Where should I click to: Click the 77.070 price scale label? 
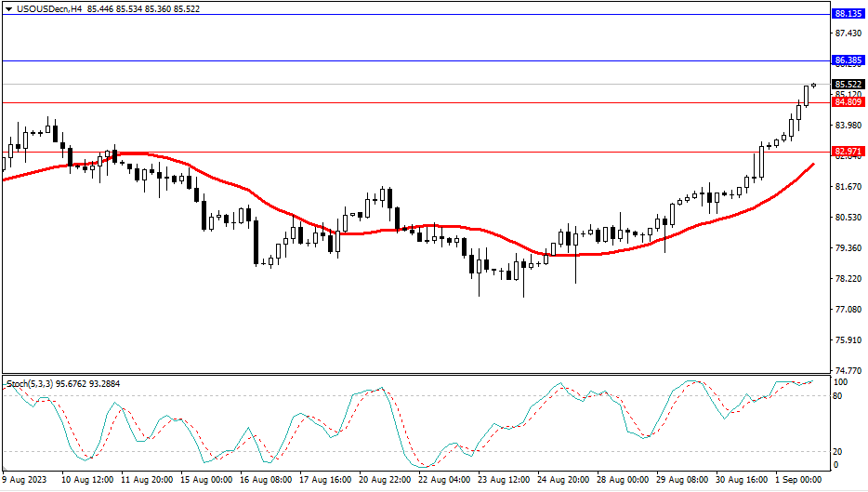click(848, 309)
